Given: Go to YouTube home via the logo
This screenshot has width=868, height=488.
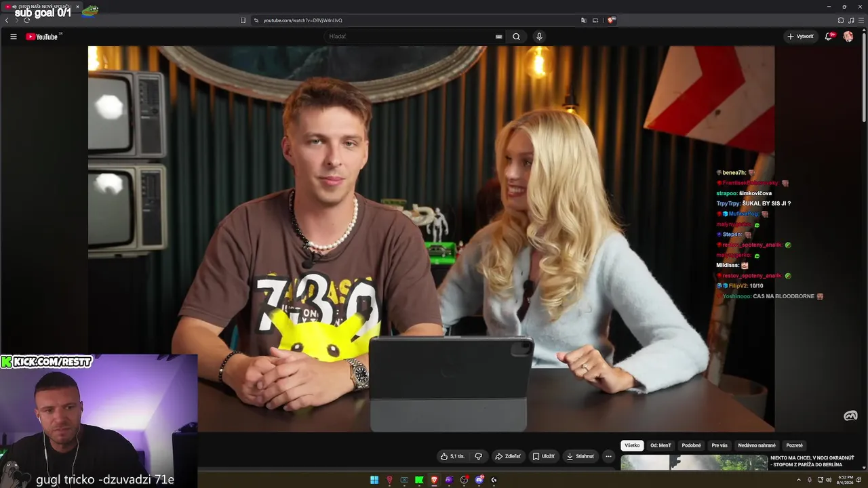Looking at the screenshot, I should [42, 37].
